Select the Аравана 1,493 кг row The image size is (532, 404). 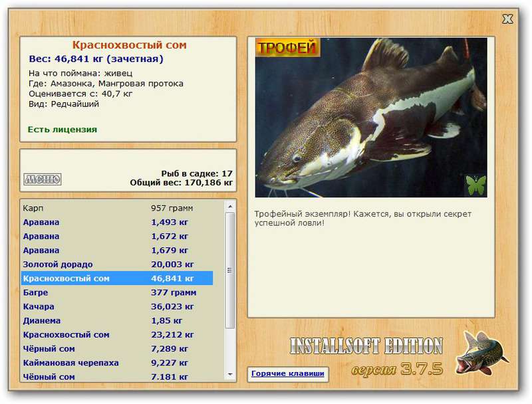[x=117, y=223]
